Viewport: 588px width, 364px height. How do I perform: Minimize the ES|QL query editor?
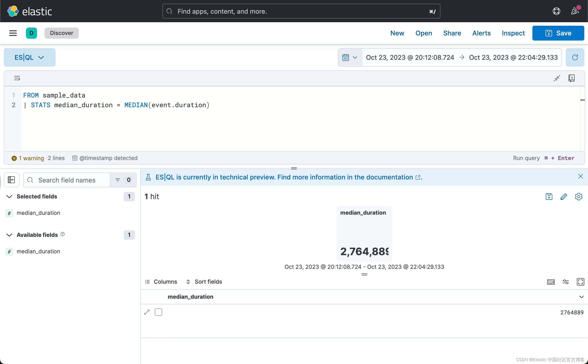[557, 78]
